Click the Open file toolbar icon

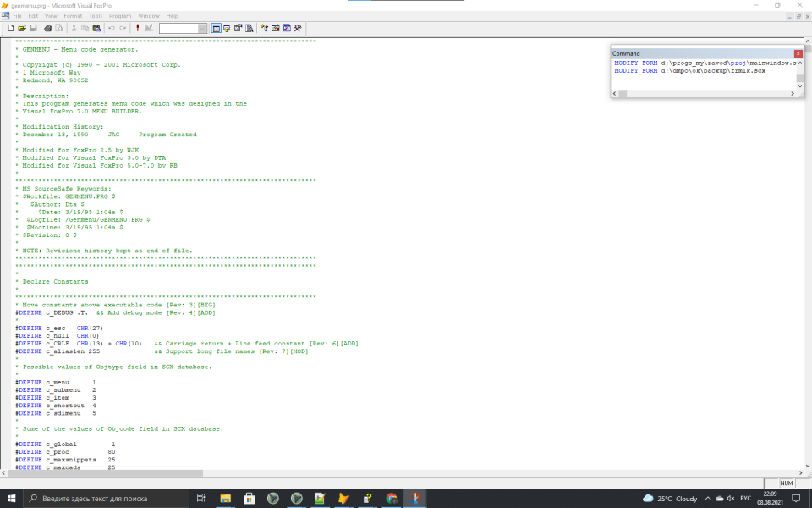coord(21,28)
